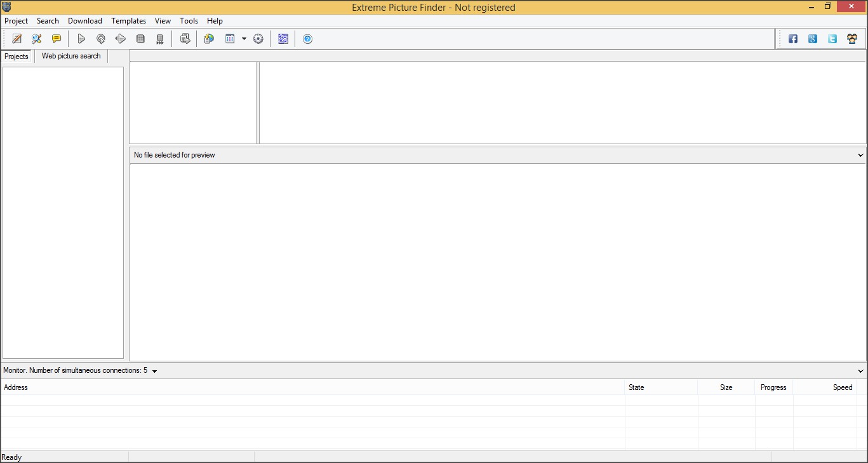
Task: Open settings with the gear icon
Action: 258,39
